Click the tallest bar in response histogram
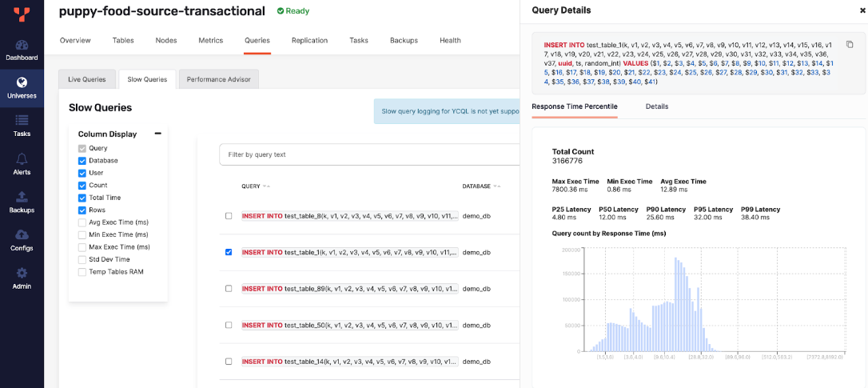 (675, 304)
